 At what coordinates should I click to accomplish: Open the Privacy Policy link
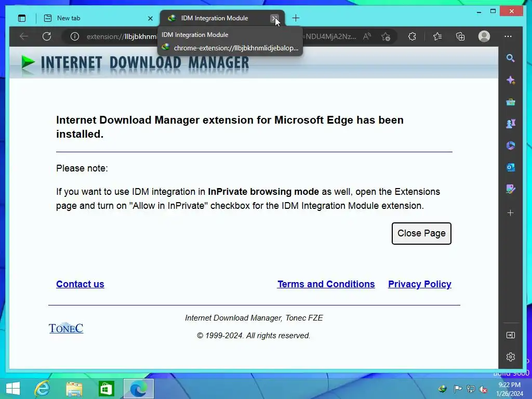420,284
